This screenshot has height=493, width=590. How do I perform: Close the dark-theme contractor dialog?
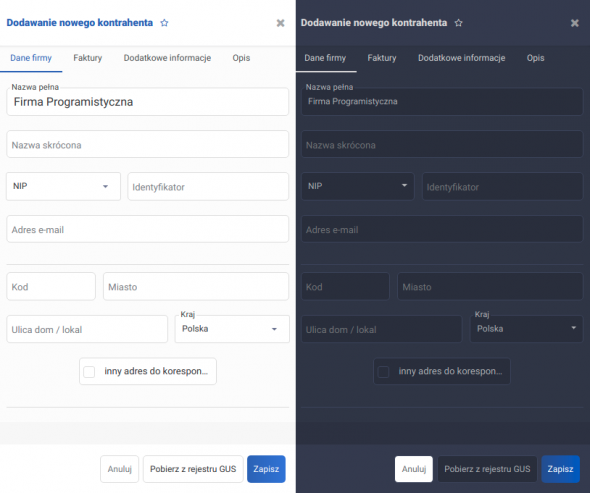pos(575,23)
